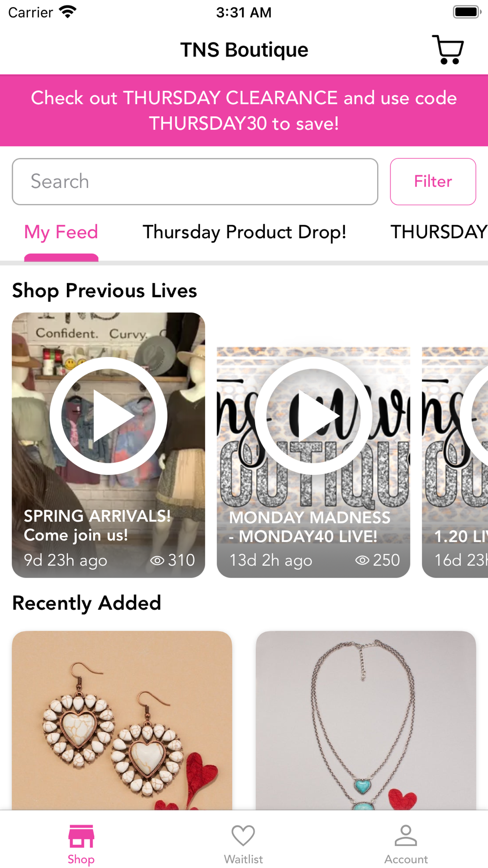
Task: Open the 1.20 live video card
Action: 455,462
